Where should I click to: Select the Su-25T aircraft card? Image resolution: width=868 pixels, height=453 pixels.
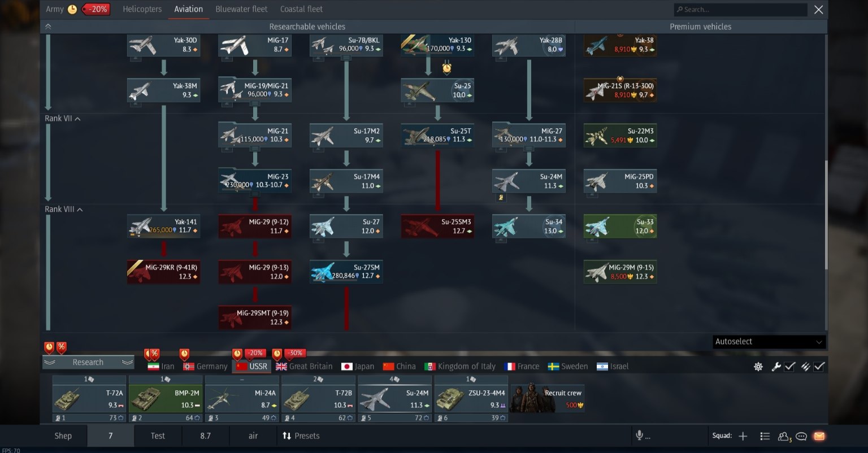coord(437,136)
